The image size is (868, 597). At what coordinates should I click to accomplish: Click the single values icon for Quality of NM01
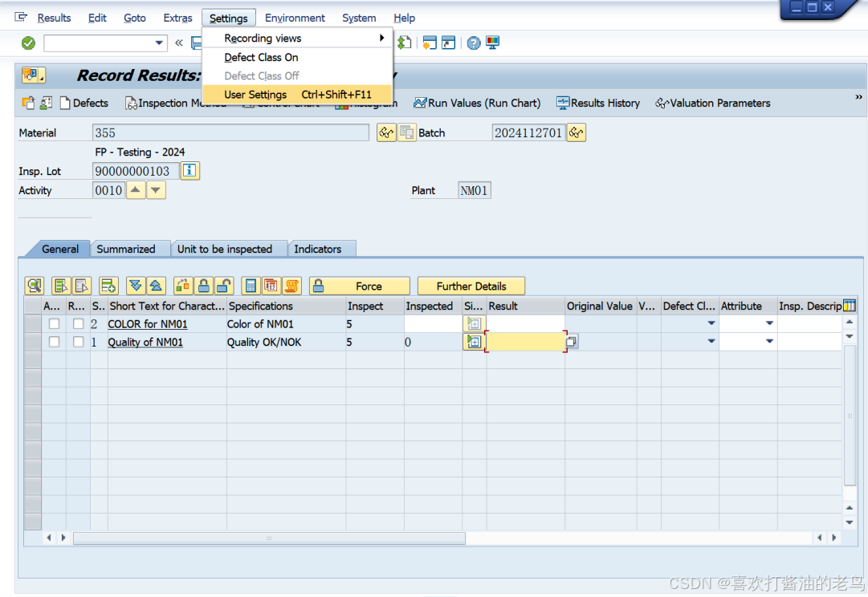(474, 342)
